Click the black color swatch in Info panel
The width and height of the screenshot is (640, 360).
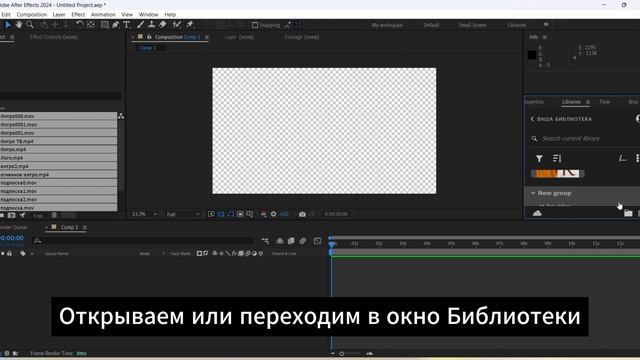click(x=532, y=55)
